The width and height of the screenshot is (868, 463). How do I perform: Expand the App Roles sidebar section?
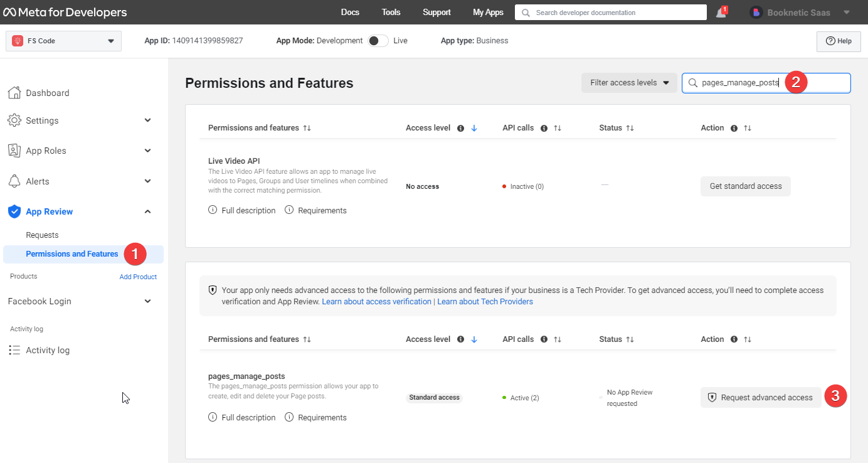pos(148,151)
